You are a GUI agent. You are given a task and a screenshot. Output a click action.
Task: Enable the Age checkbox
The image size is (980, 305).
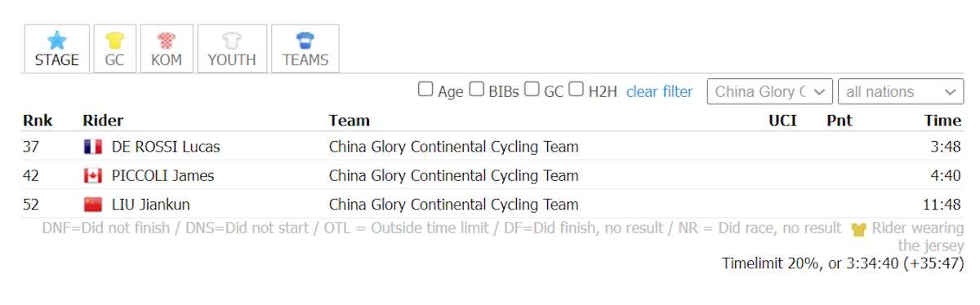(425, 90)
